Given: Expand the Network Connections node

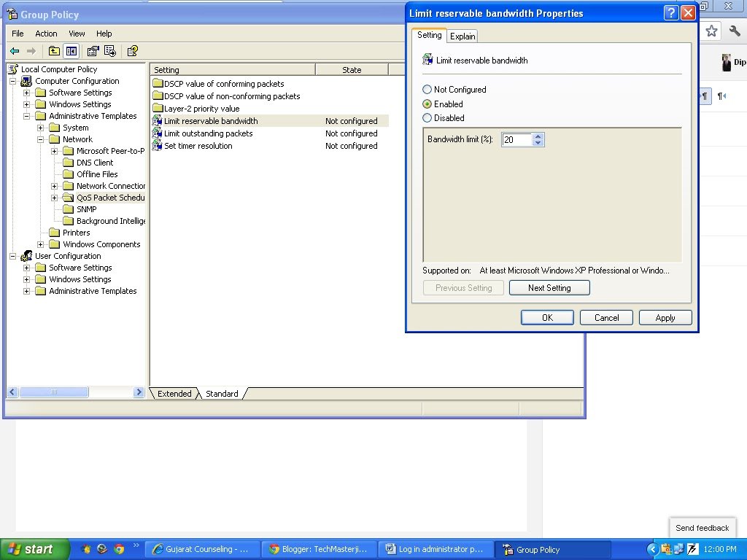Looking at the screenshot, I should pyautogui.click(x=54, y=186).
